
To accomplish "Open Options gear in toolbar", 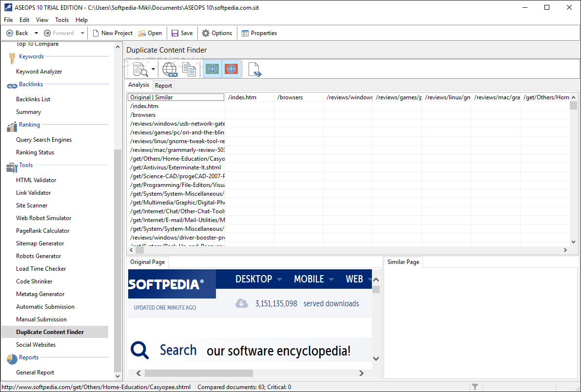I will 217,33.
